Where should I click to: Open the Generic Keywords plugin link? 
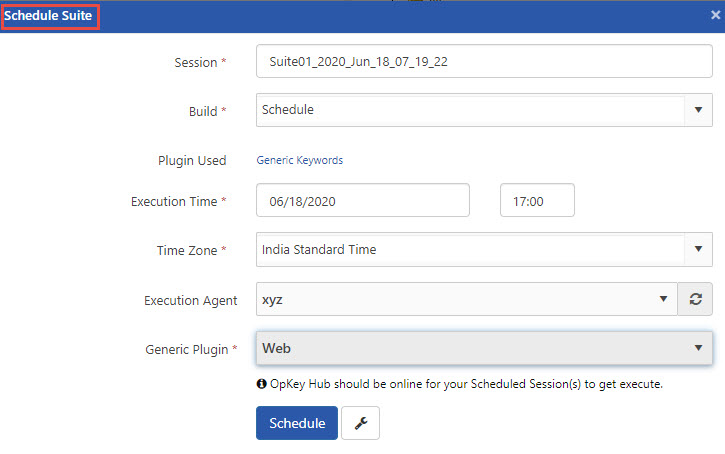pyautogui.click(x=300, y=160)
